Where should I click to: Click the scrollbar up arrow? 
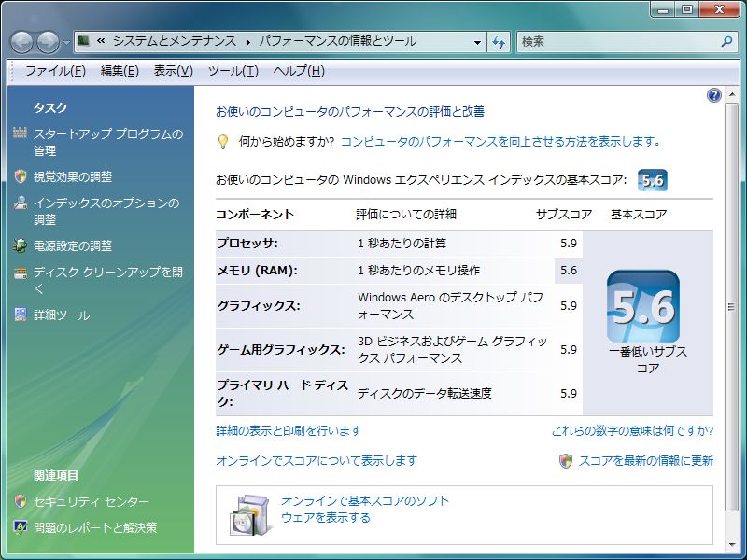click(x=732, y=95)
